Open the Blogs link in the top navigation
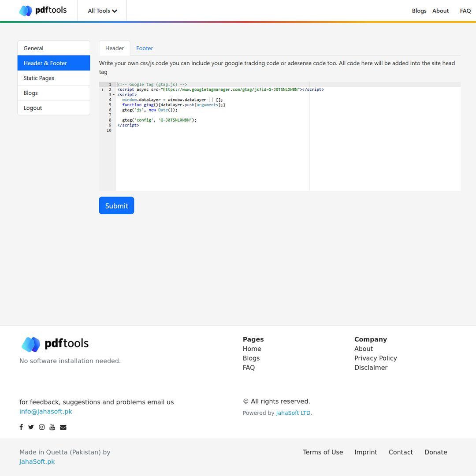476x476 pixels. coord(419,11)
